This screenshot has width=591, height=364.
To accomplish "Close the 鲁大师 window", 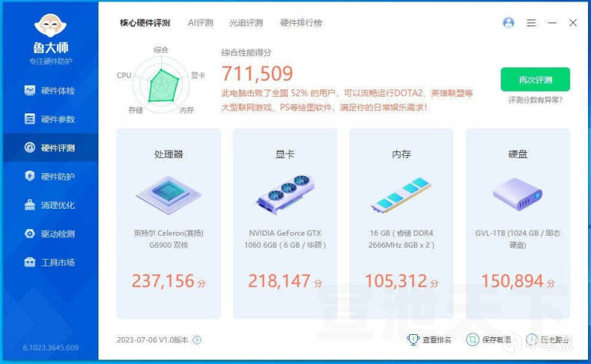I will pyautogui.click(x=573, y=23).
